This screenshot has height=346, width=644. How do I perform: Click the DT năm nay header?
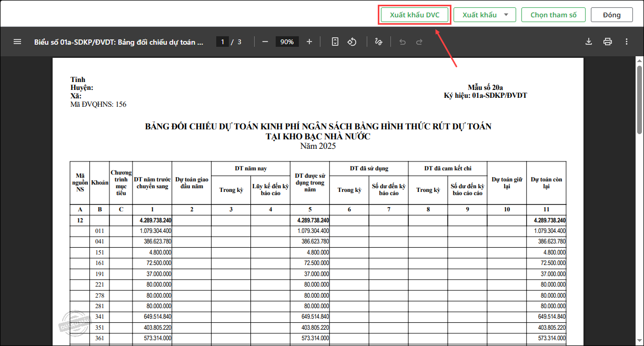tap(250, 168)
